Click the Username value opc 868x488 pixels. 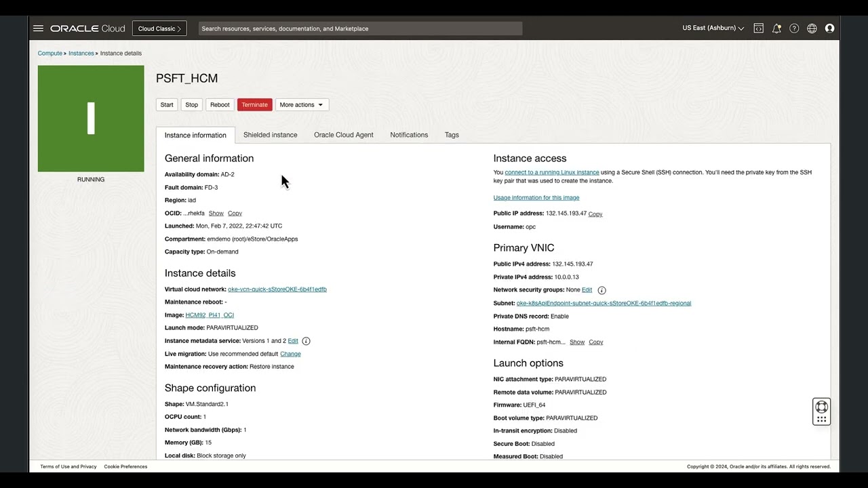coord(530,227)
